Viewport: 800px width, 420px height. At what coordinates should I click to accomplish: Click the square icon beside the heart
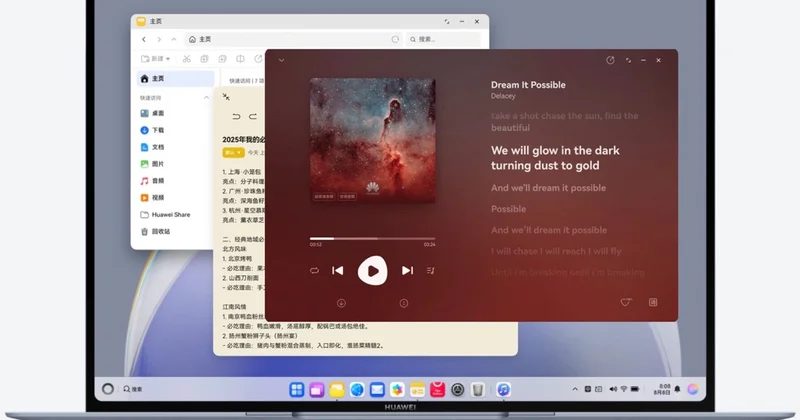pos(653,302)
